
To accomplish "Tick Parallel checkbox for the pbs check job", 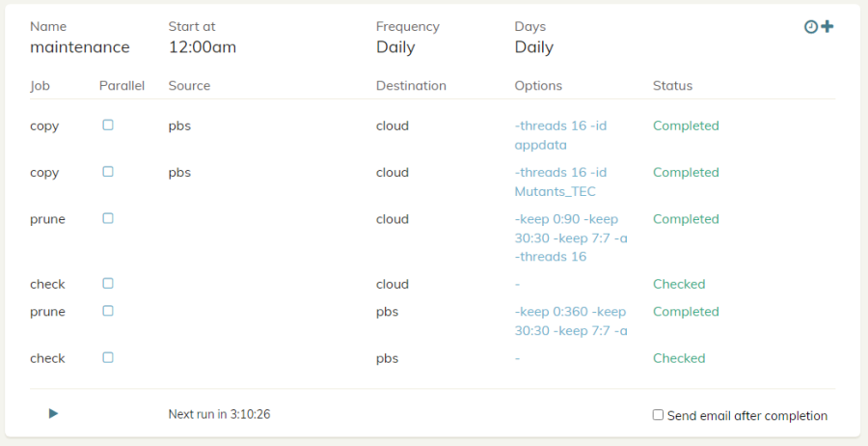I will [x=108, y=357].
